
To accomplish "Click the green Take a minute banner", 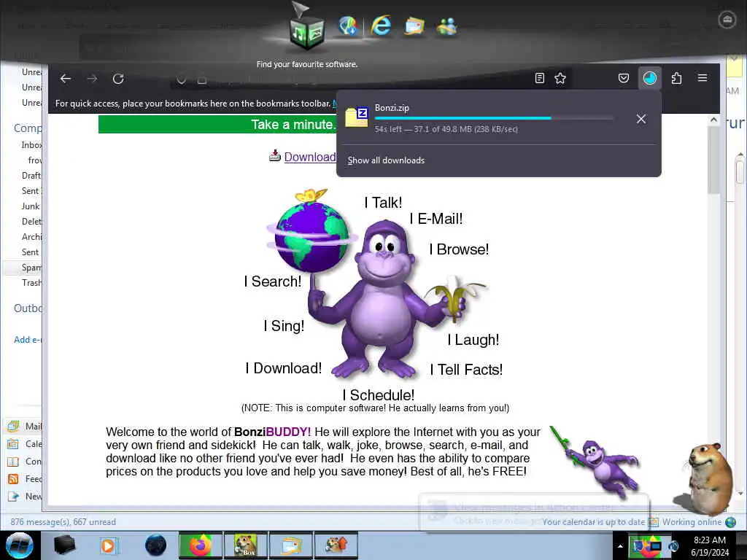I will click(x=217, y=125).
